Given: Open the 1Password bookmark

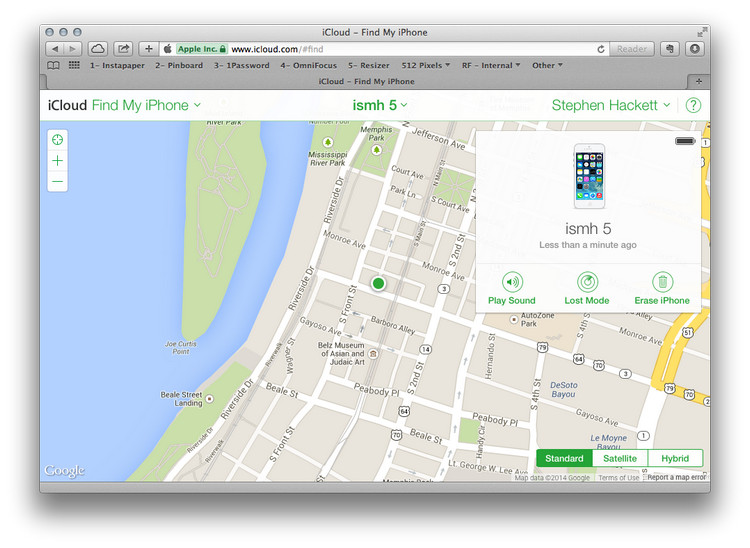Looking at the screenshot, I should pyautogui.click(x=242, y=66).
